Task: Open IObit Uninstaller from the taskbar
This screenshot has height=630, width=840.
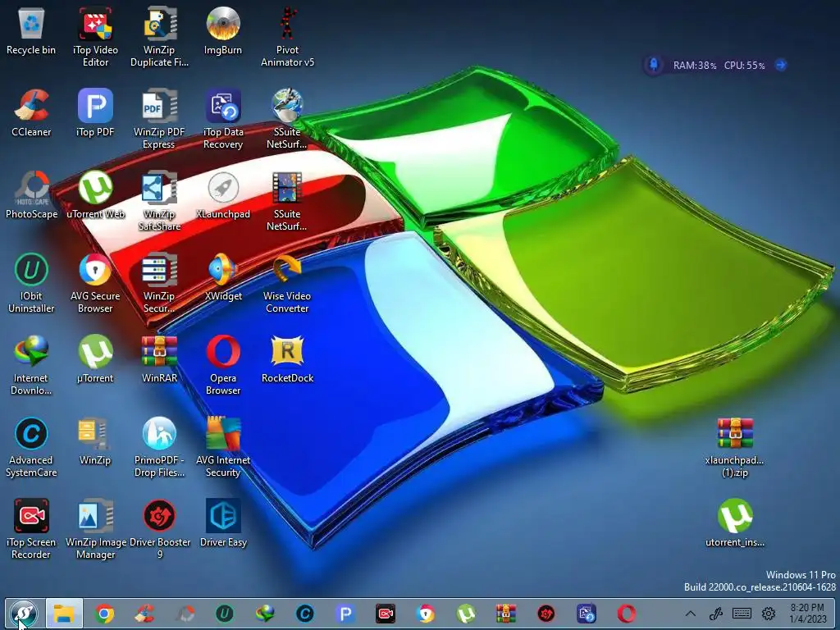Action: [x=225, y=614]
